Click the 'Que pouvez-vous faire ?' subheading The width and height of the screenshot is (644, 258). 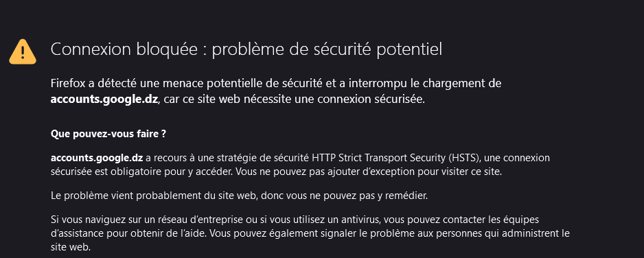tap(108, 134)
